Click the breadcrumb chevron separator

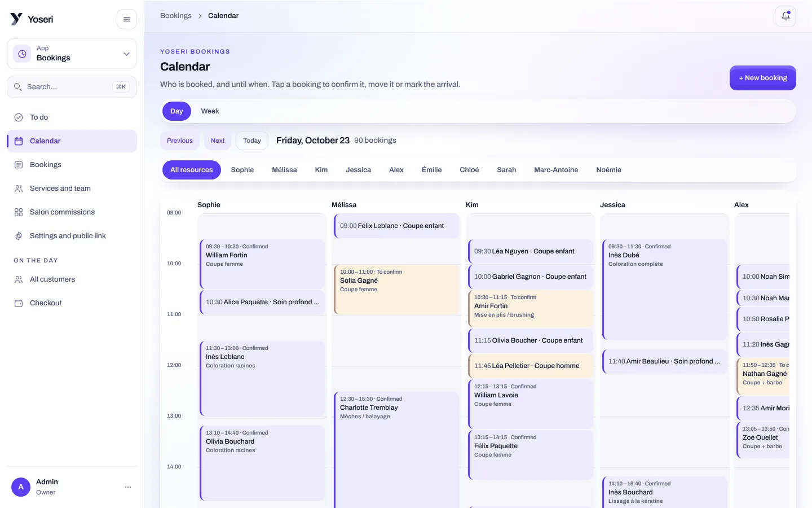click(200, 16)
